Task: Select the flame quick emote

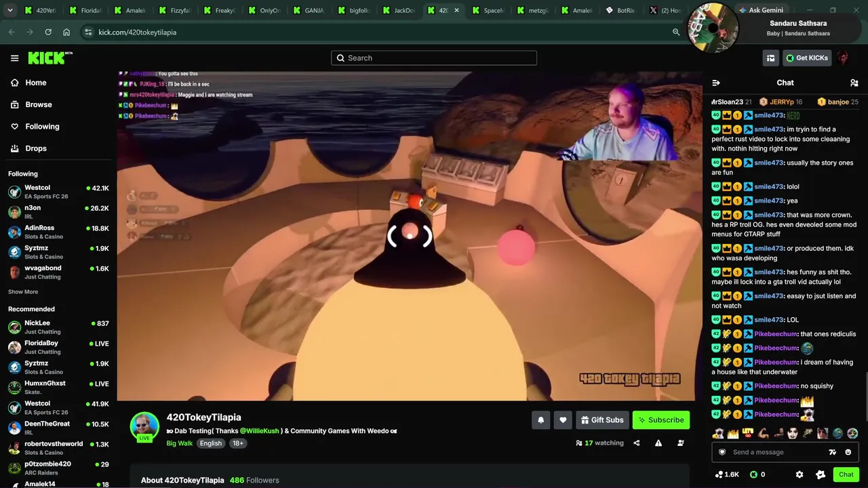Action: point(733,433)
